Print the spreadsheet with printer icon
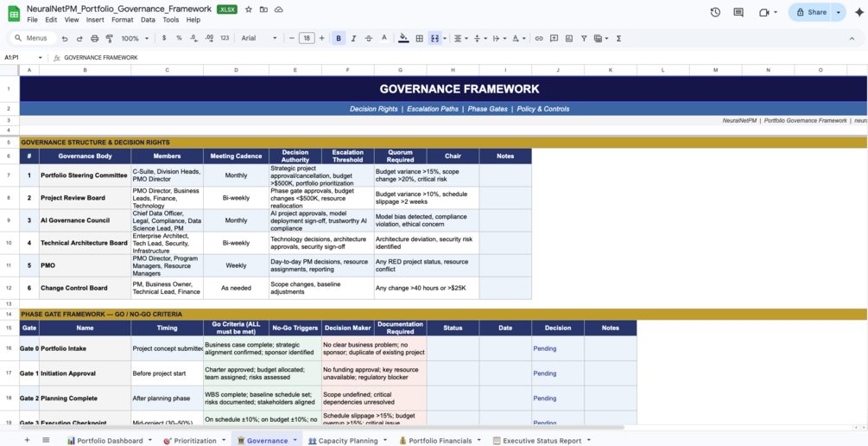The width and height of the screenshot is (868, 446). point(94,39)
